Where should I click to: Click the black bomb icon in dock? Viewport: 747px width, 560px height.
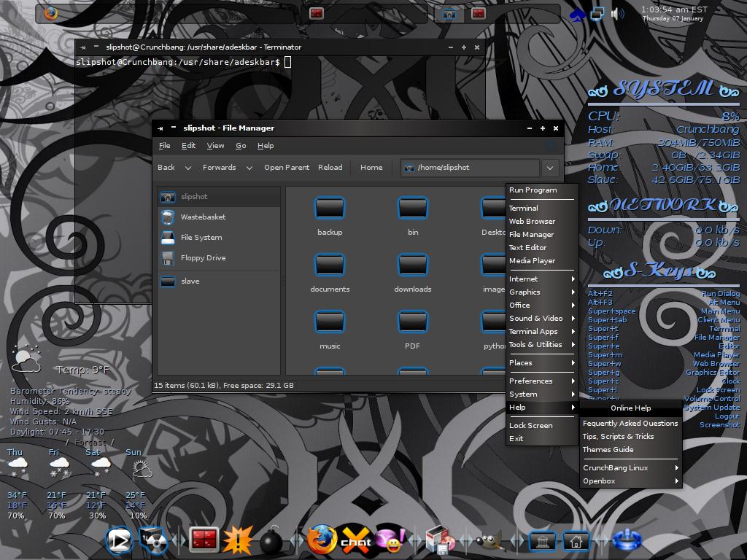[271, 540]
